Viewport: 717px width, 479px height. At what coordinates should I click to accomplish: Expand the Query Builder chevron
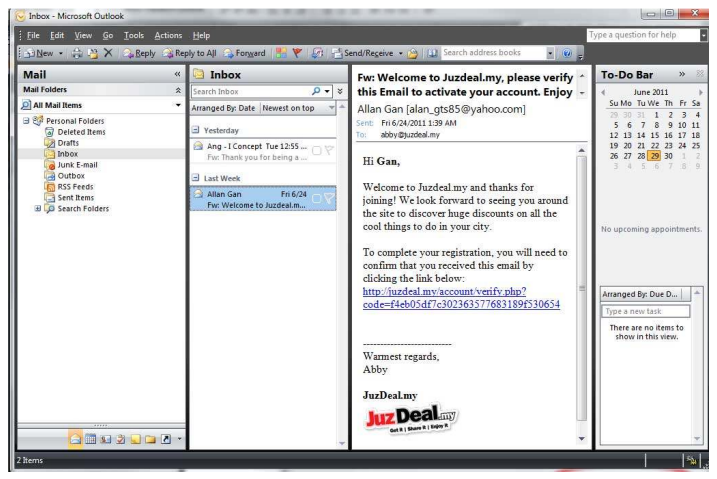(340, 91)
